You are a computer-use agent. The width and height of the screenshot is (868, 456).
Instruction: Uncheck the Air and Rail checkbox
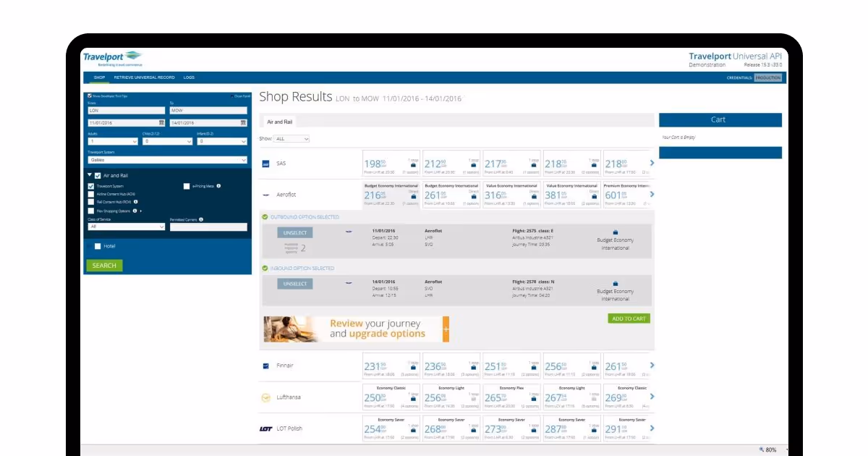click(98, 175)
